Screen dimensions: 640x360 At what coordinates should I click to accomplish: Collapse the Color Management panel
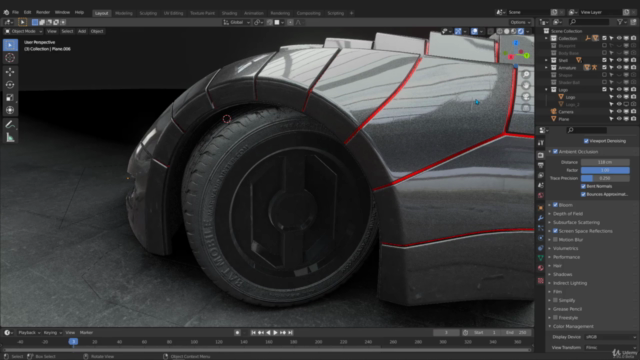tap(573, 326)
